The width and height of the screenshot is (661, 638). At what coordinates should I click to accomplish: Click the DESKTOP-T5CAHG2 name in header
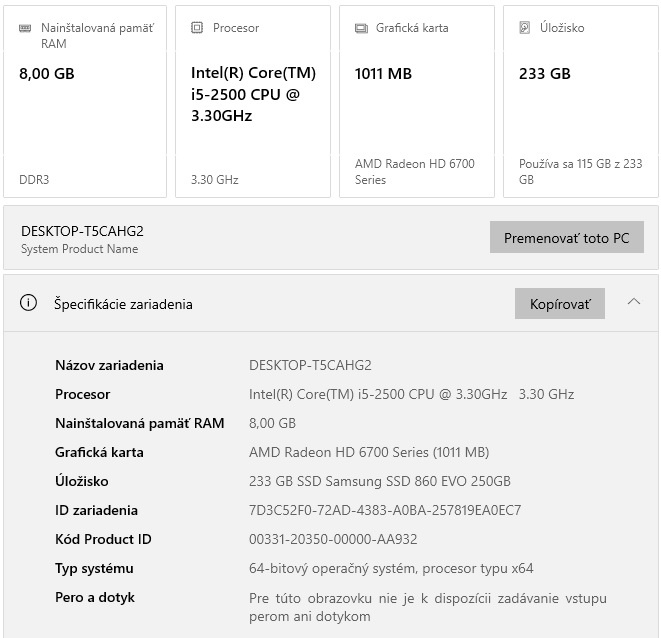click(x=82, y=231)
